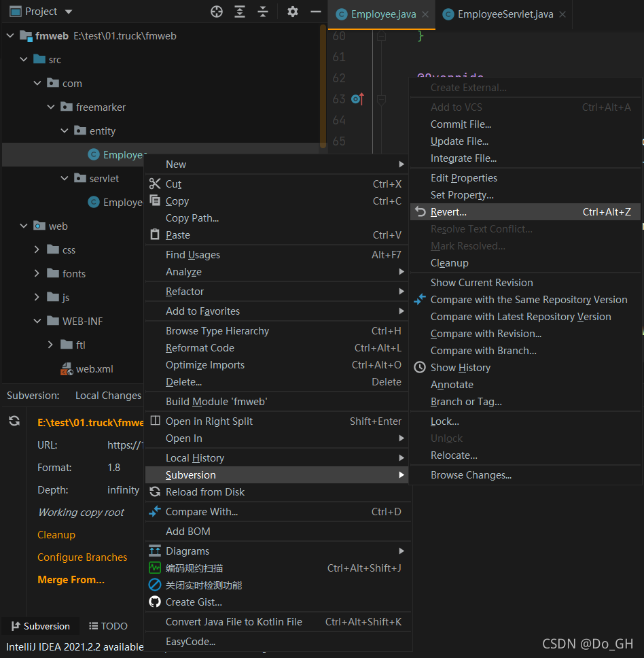Click the fold marker on line 60
This screenshot has width=644, height=658.
(x=381, y=37)
